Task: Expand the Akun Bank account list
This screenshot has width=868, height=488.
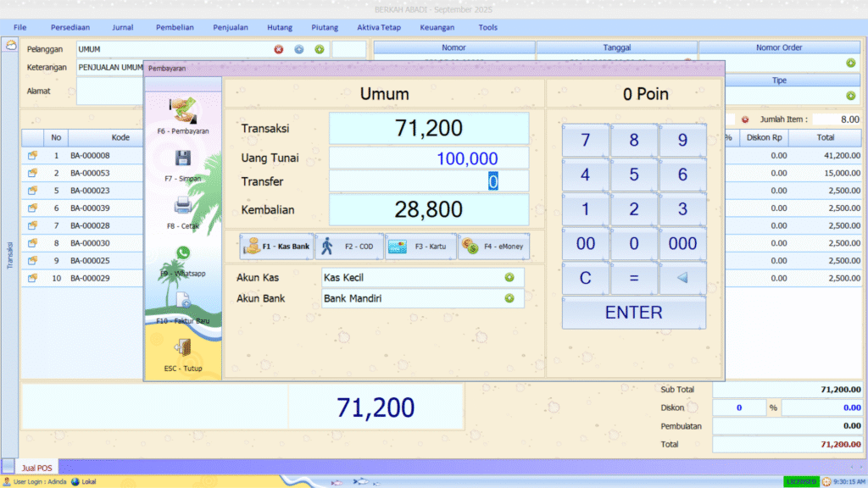Action: coord(509,298)
